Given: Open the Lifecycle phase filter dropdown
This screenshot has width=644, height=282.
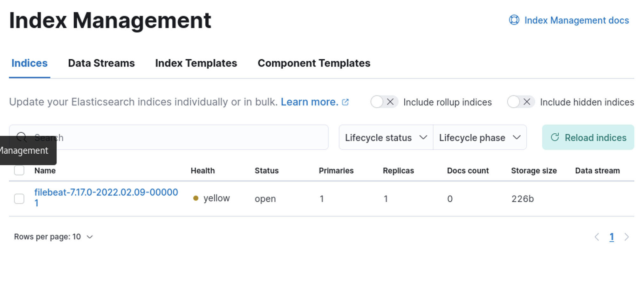Looking at the screenshot, I should click(479, 138).
